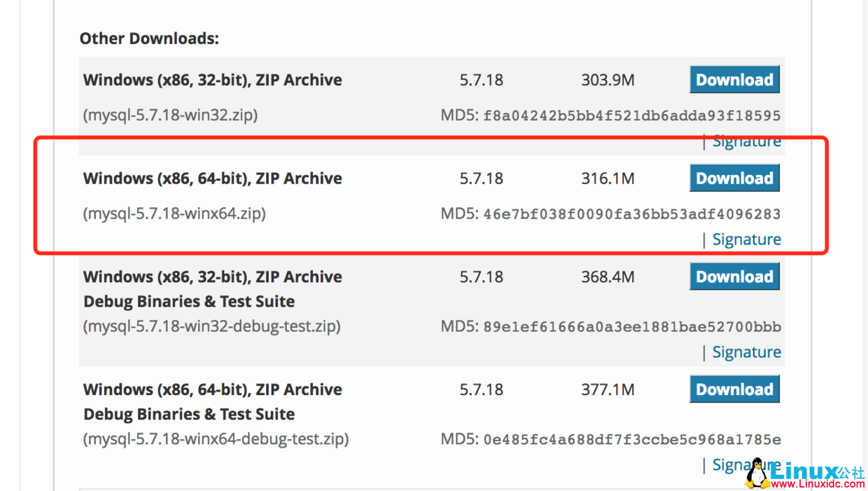Click the MD5 hash for mysql-5.7.18-winx64.zip
The height and width of the screenshot is (491, 868).
click(x=631, y=214)
